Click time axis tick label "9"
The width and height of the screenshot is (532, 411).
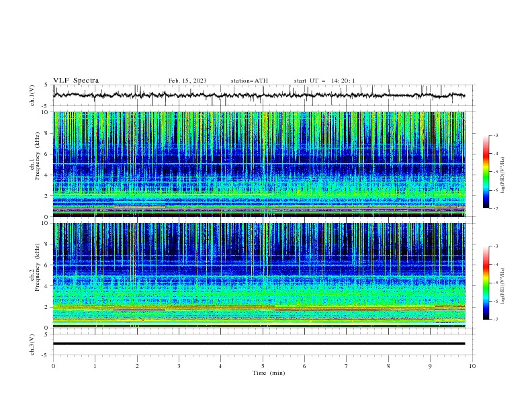tap(430, 366)
